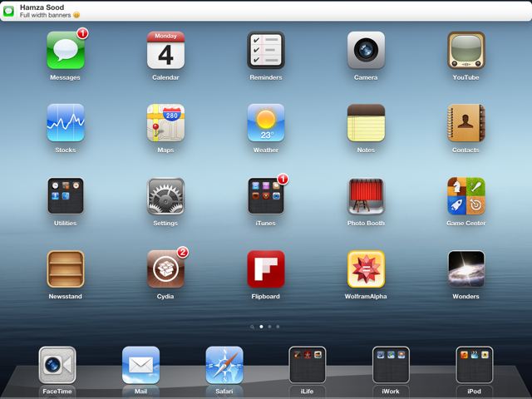The height and width of the screenshot is (399, 532).
Task: Launch the Contacts app
Action: [465, 123]
